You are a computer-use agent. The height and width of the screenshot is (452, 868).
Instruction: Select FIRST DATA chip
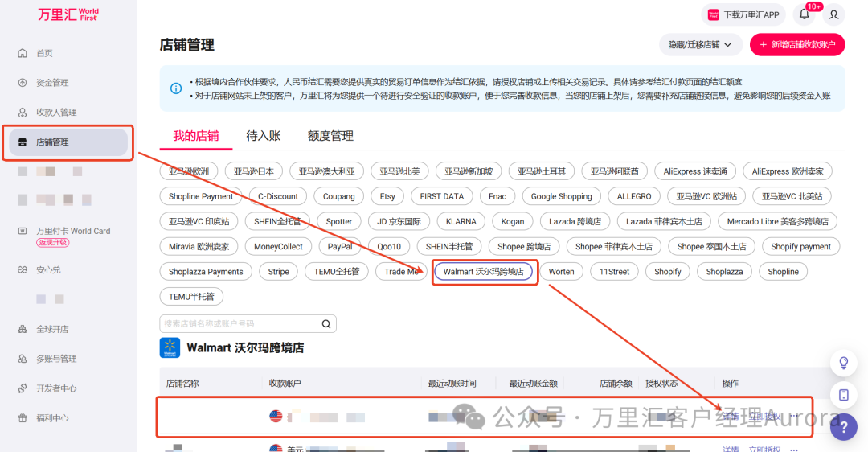pyautogui.click(x=442, y=196)
